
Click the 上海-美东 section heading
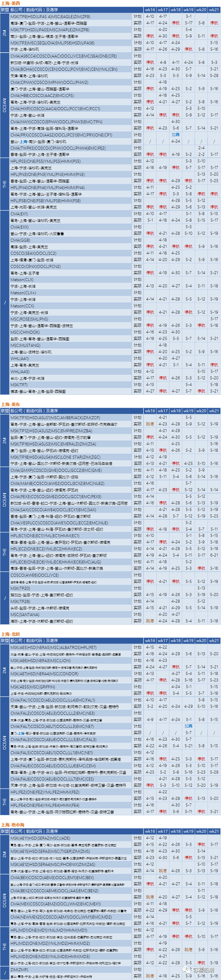coord(11,404)
